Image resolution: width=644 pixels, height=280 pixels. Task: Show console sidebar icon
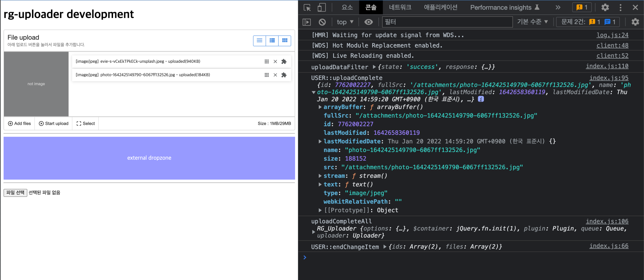(x=307, y=22)
